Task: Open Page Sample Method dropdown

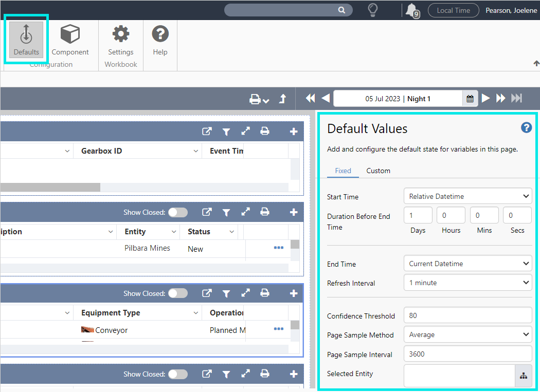Action: 467,334
